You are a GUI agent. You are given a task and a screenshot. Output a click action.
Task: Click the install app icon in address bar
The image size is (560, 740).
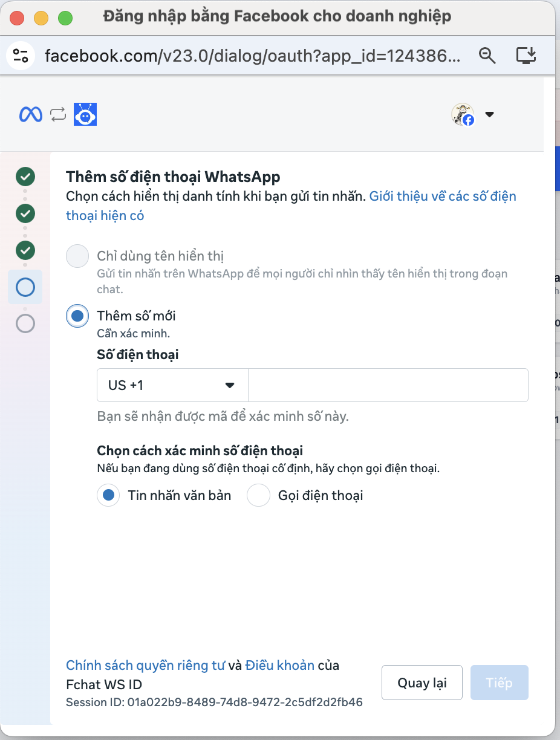[x=526, y=56]
